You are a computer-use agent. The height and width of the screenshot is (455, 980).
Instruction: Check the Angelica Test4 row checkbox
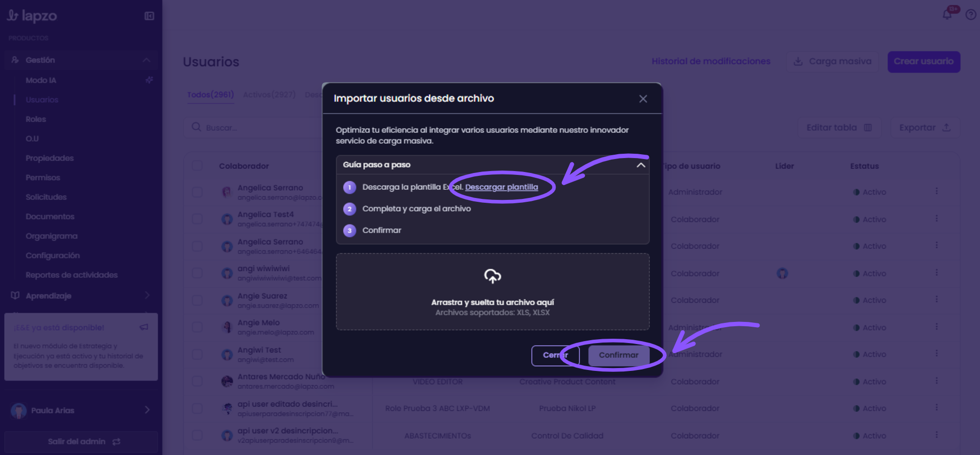click(x=197, y=219)
